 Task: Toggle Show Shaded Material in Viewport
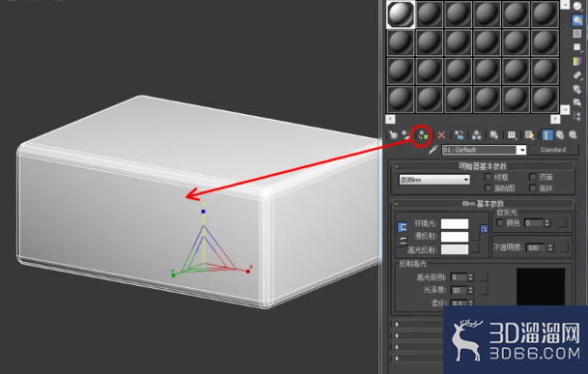pos(529,134)
